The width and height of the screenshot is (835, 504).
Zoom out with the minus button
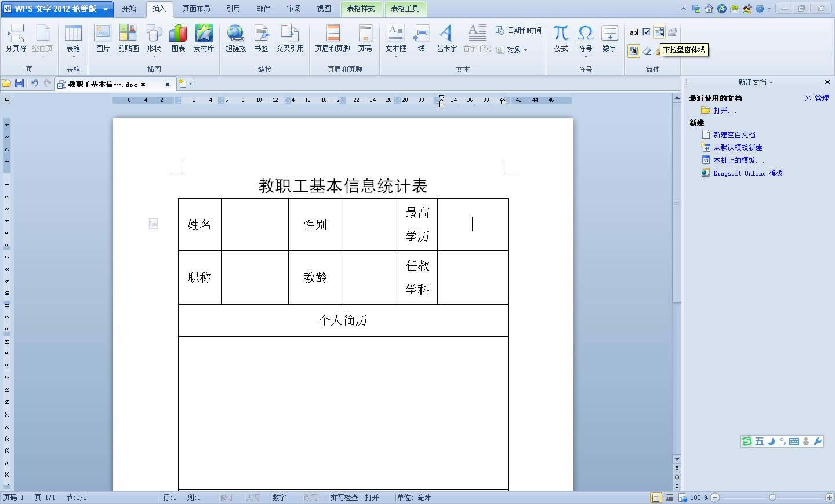(715, 498)
